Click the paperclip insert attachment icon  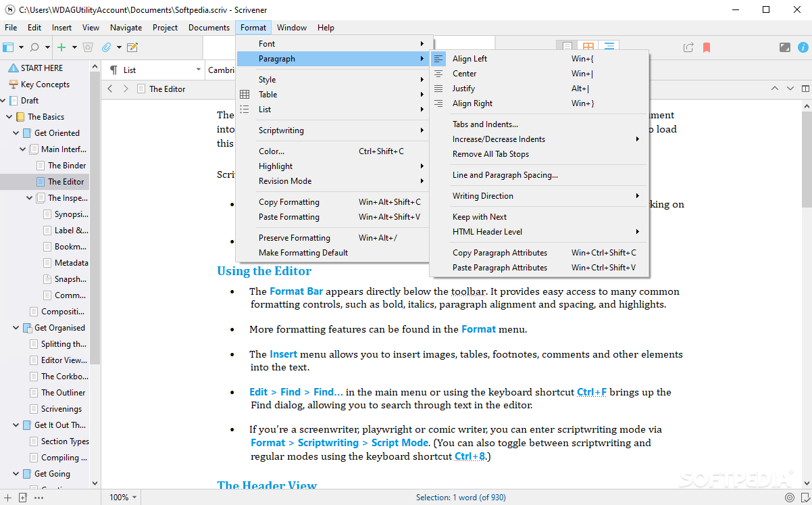pyautogui.click(x=106, y=47)
